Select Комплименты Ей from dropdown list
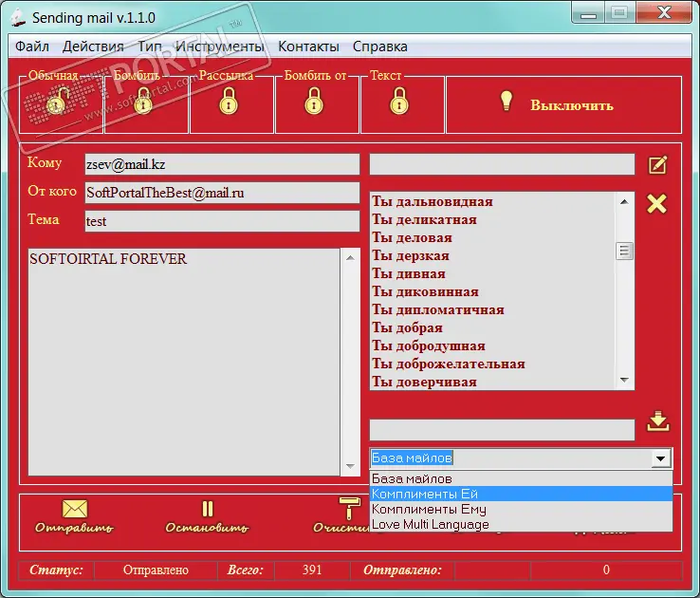 tap(425, 494)
